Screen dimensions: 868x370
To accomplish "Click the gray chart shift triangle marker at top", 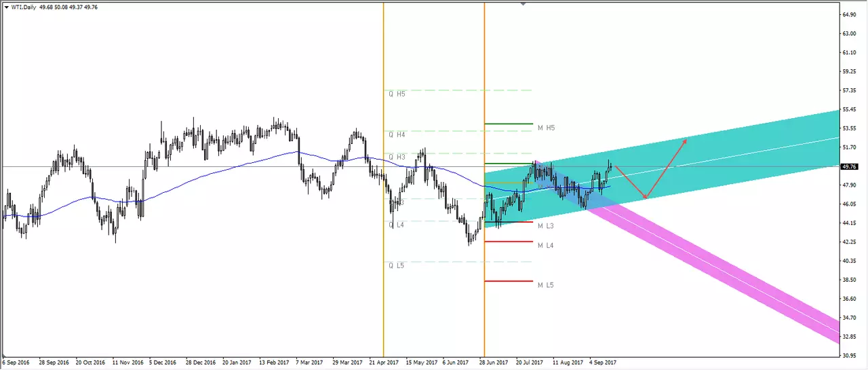I will click(x=523, y=4).
